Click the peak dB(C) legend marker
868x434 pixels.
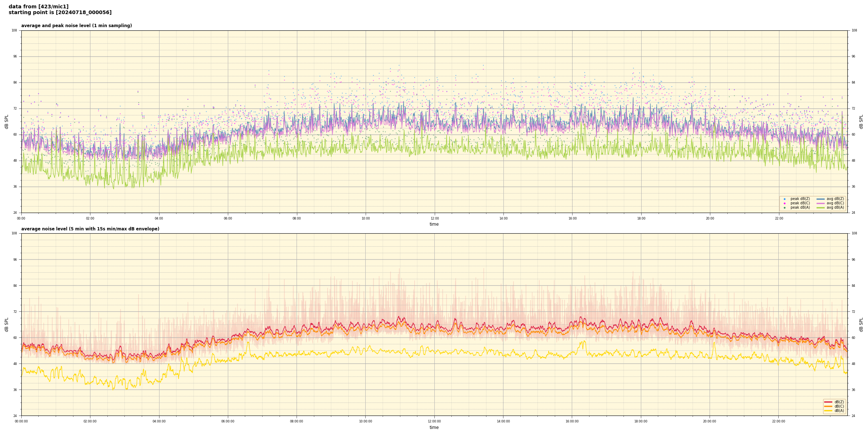point(784,203)
